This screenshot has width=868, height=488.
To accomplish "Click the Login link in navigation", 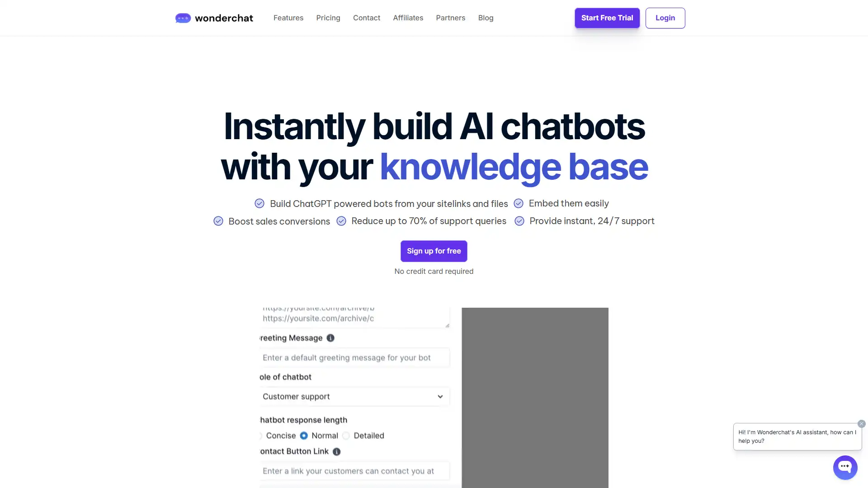I will point(665,18).
